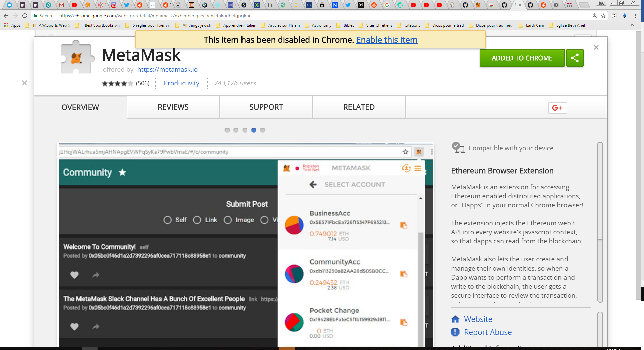Viewport: 644px width, 350px height.
Task: Expand the bookmarks overflow chevron
Action: (x=632, y=25)
